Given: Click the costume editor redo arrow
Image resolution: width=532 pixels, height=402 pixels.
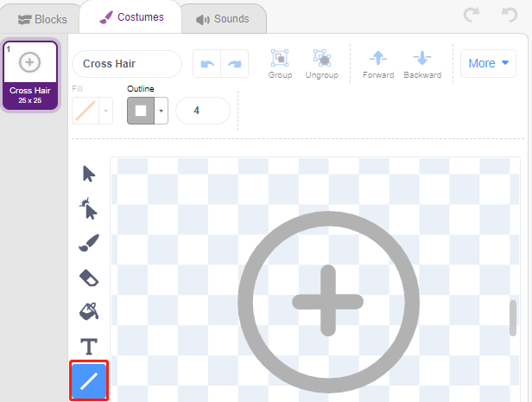Looking at the screenshot, I should click(234, 63).
